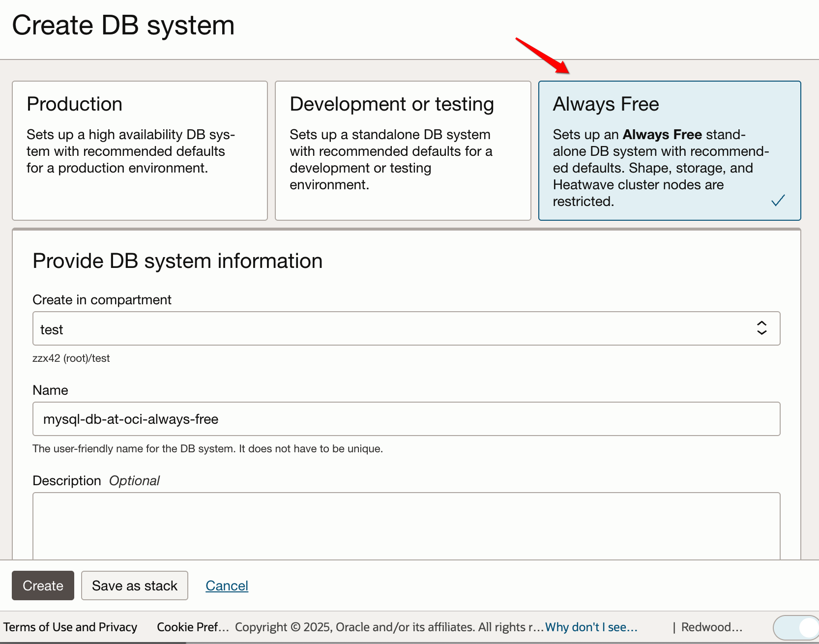Open the Cookie Preferences link
Screen dimensions: 819x644
[x=193, y=627]
